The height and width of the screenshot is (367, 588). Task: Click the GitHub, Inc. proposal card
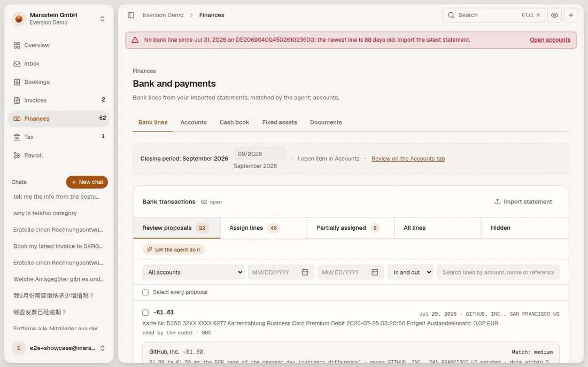point(351,354)
